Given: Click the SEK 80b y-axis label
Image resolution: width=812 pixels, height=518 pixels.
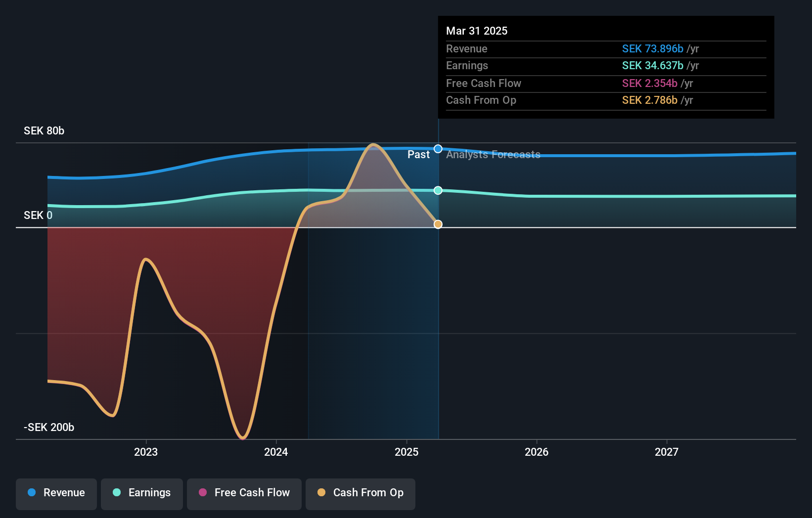Looking at the screenshot, I should [x=44, y=131].
